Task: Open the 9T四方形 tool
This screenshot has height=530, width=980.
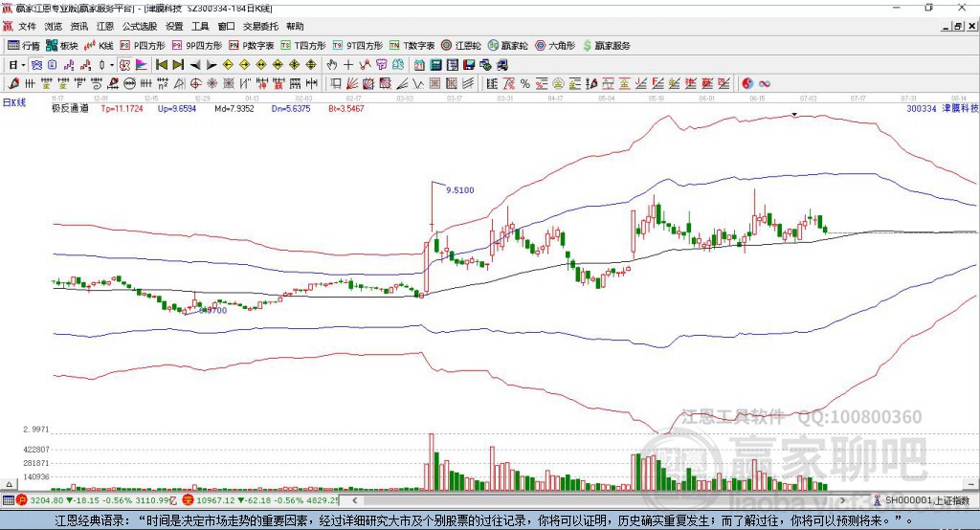Action: tap(358, 46)
